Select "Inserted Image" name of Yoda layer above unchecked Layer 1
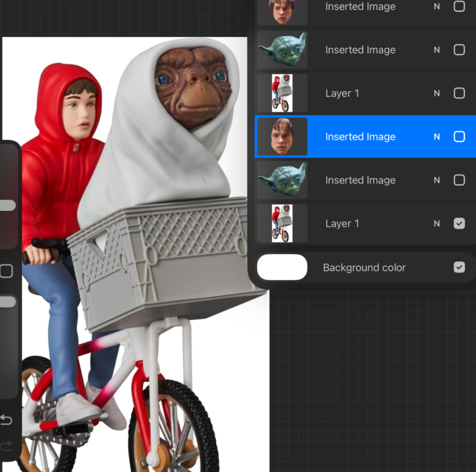Image resolution: width=476 pixels, height=472 pixels. pos(361,50)
